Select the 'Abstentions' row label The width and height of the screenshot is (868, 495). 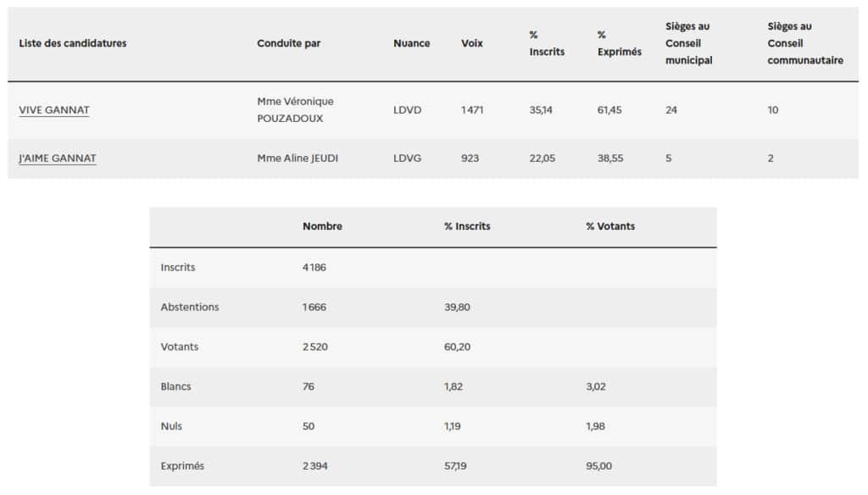190,307
